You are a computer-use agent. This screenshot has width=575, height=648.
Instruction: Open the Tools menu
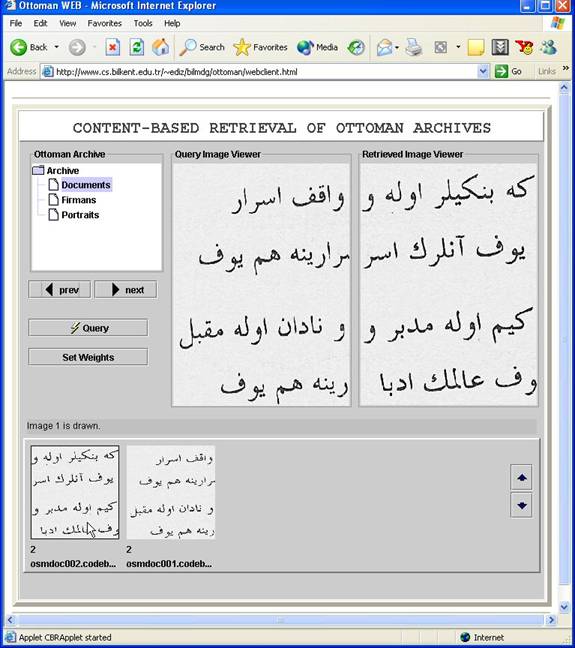143,24
